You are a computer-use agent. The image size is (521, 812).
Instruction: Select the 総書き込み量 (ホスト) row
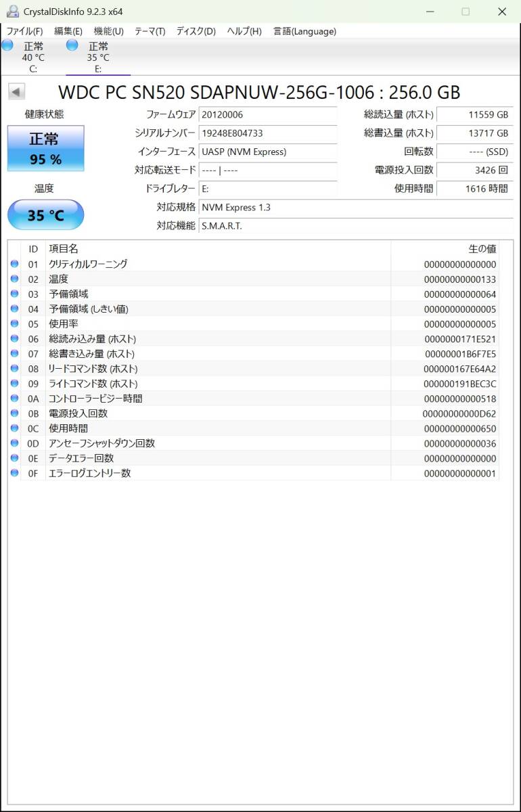click(x=254, y=353)
